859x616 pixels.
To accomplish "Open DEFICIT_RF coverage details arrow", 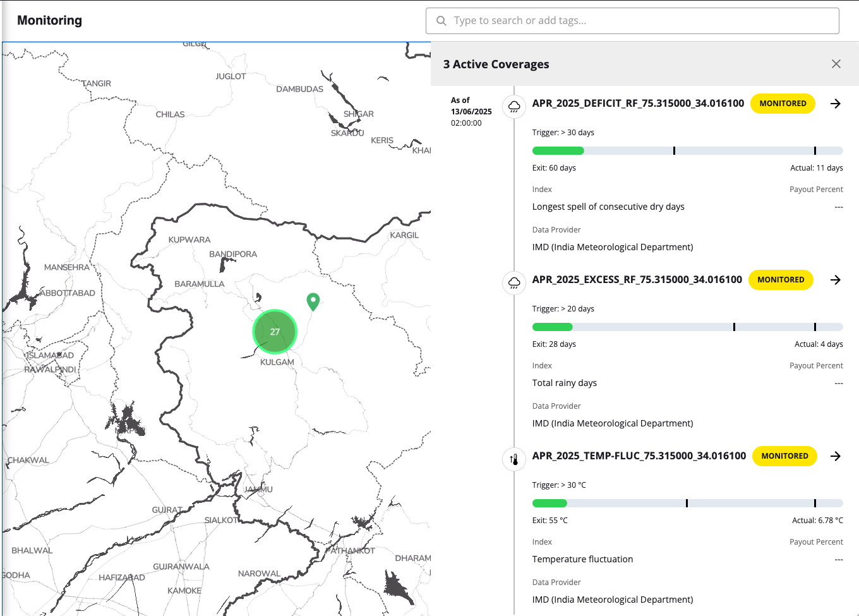I will coord(835,104).
